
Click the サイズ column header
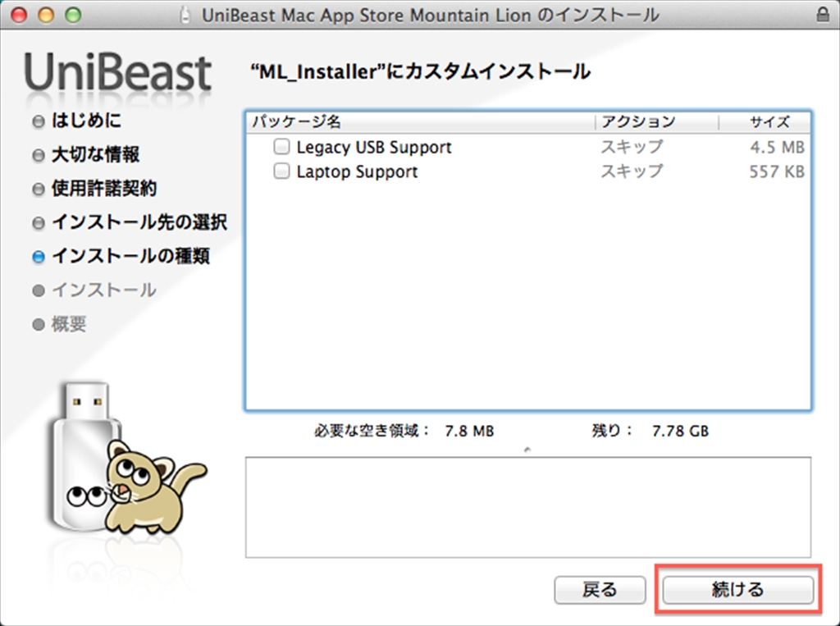(x=769, y=121)
